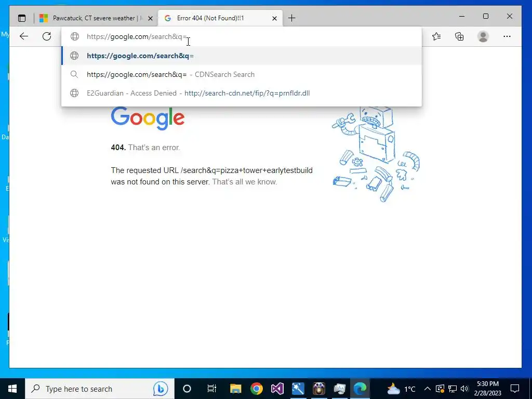Click inside the address bar URL field
Screen dimensions: 532x399
click(241, 36)
